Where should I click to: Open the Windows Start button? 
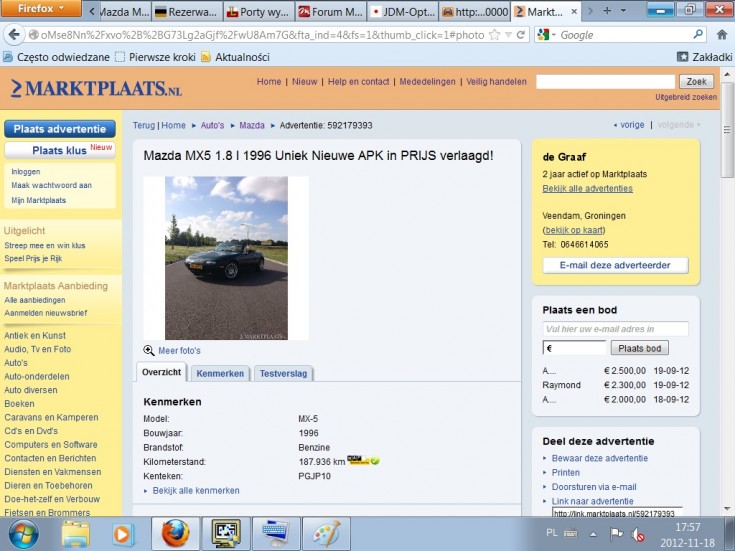pyautogui.click(x=22, y=535)
